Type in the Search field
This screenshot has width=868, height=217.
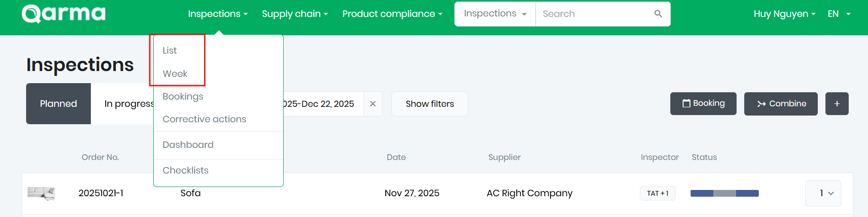(x=594, y=14)
